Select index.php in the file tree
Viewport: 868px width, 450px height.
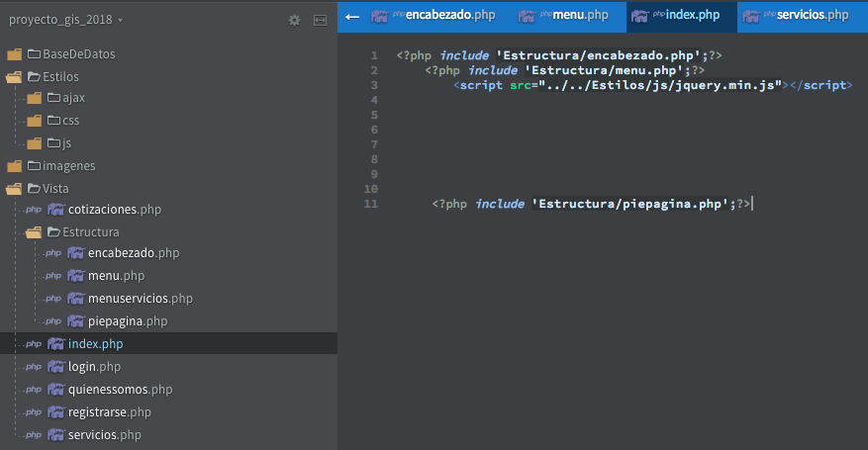[95, 344]
